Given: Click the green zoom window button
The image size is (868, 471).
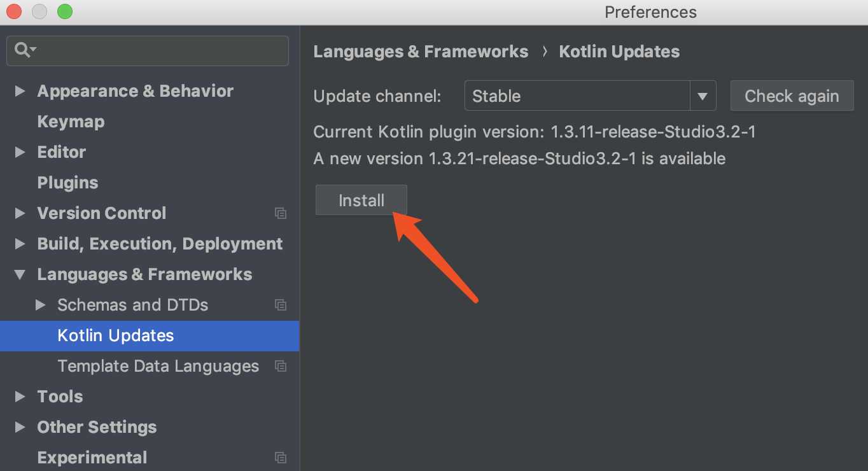Looking at the screenshot, I should tap(64, 11).
